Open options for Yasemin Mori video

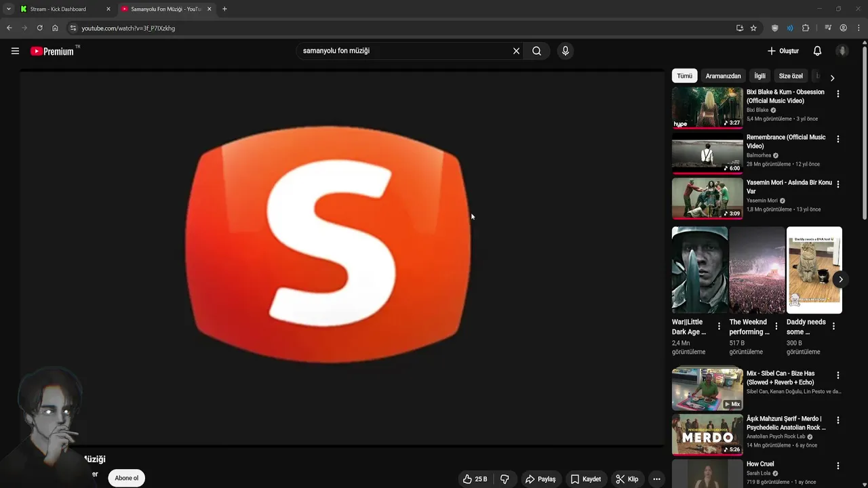click(x=838, y=184)
